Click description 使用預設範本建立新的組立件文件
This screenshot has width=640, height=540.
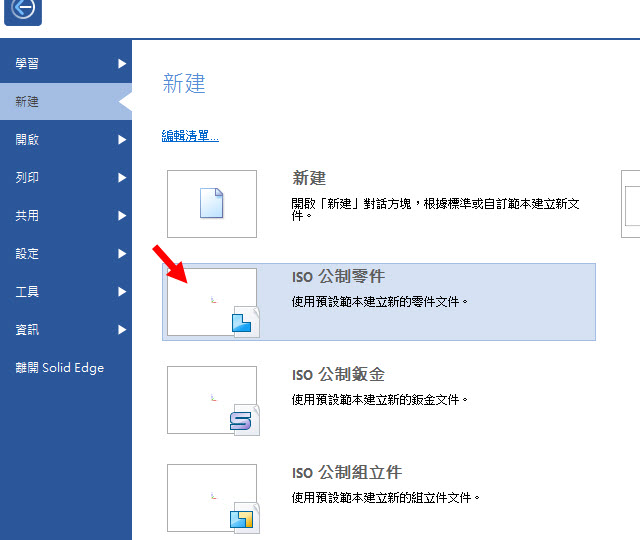385,498
